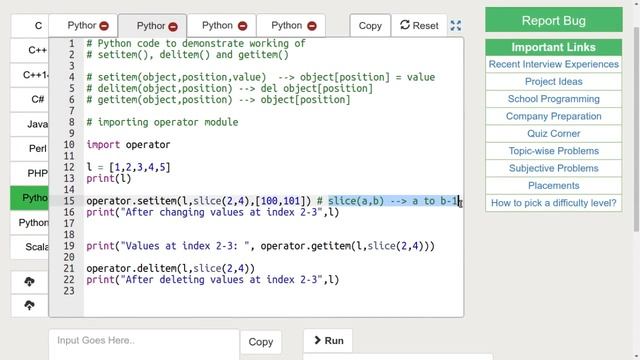Open the Subjective Problems link
The width and height of the screenshot is (640, 360).
tap(553, 168)
